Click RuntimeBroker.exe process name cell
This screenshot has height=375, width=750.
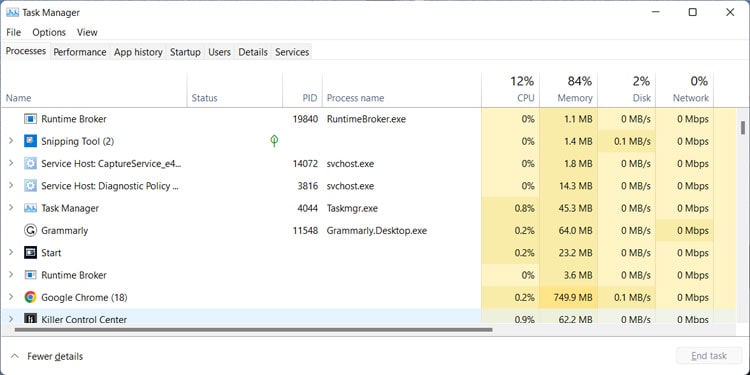click(366, 119)
